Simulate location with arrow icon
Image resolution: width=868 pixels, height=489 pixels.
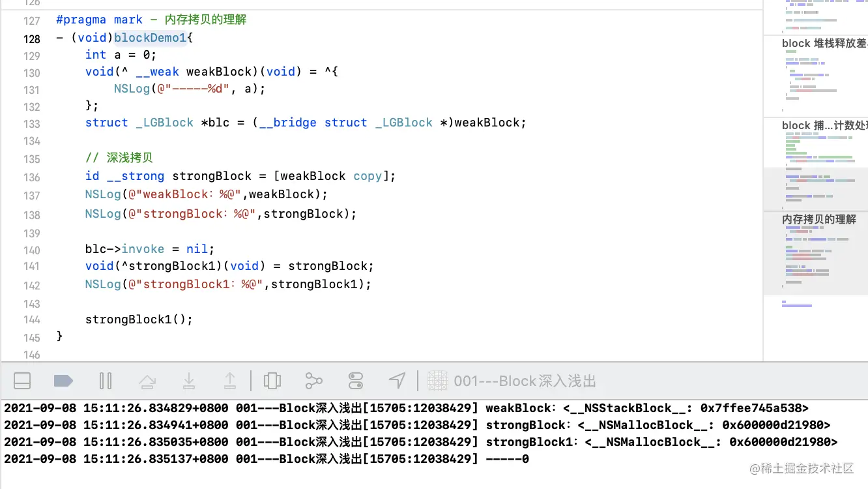coord(397,380)
